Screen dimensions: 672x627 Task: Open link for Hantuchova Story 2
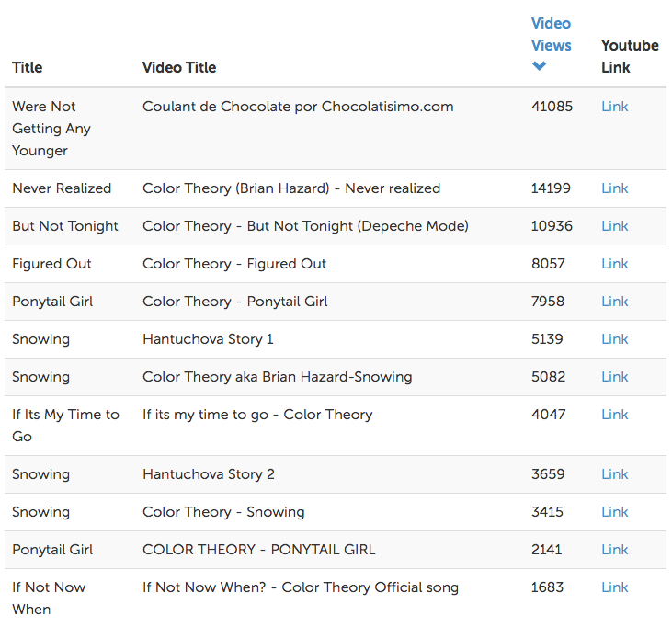614,474
